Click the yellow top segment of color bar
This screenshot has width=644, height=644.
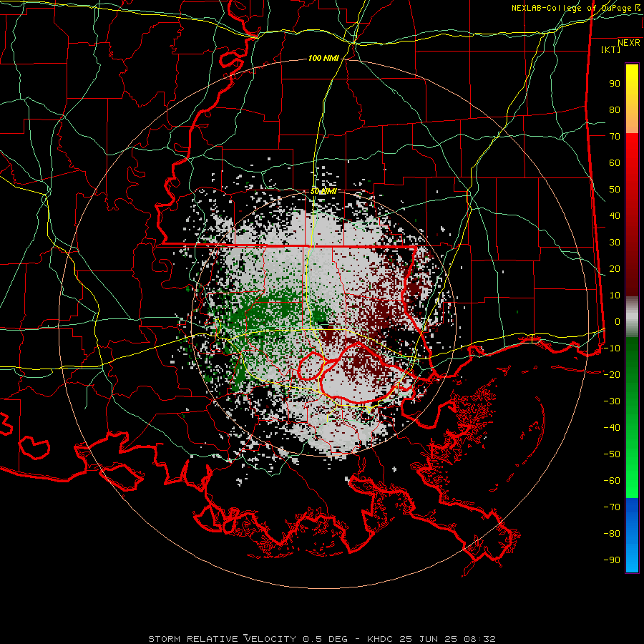tap(632, 99)
